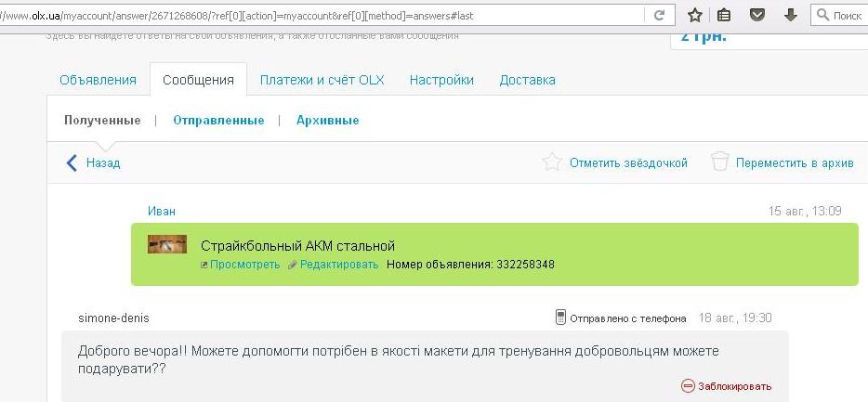Open the Просмотреть listing link

244,265
